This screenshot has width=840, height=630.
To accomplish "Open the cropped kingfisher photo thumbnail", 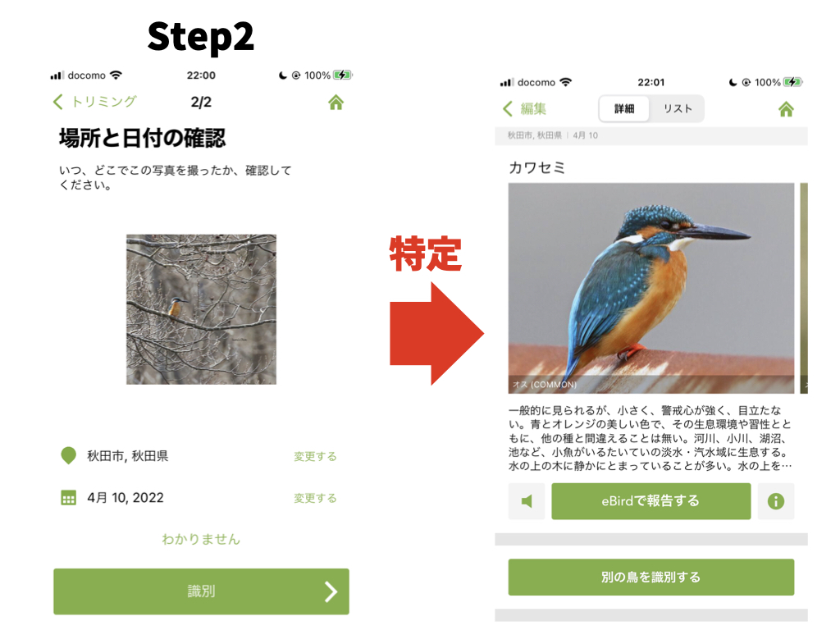I will (x=202, y=309).
